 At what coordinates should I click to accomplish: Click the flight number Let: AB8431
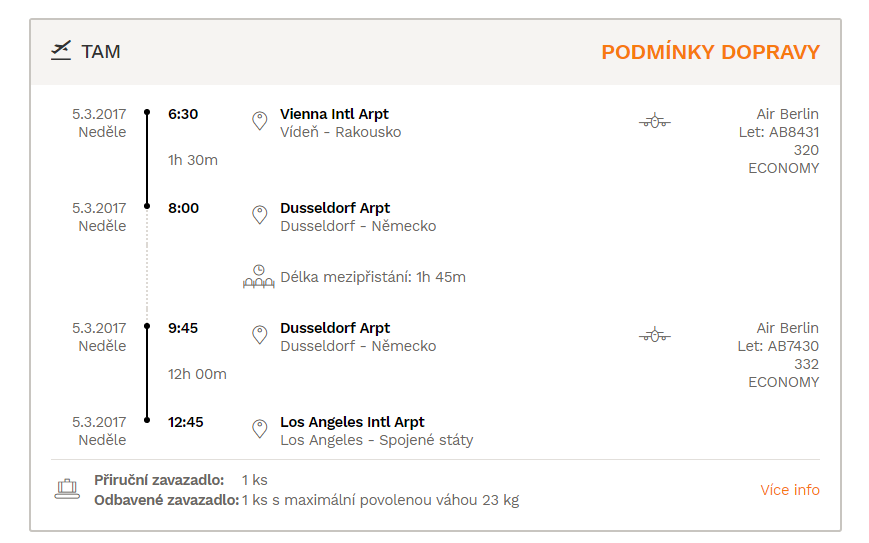tap(779, 132)
